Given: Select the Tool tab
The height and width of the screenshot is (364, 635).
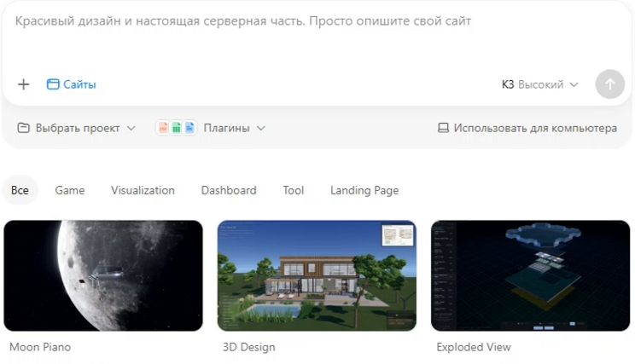Looking at the screenshot, I should point(294,190).
